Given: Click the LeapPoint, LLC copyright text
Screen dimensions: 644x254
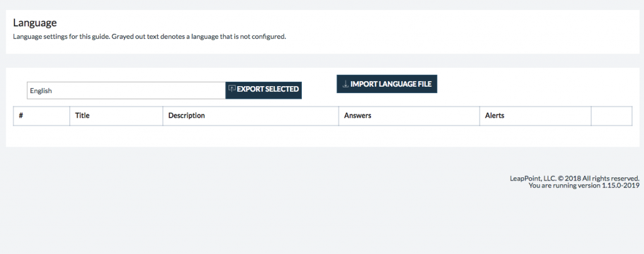Looking at the screenshot, I should pyautogui.click(x=574, y=179).
